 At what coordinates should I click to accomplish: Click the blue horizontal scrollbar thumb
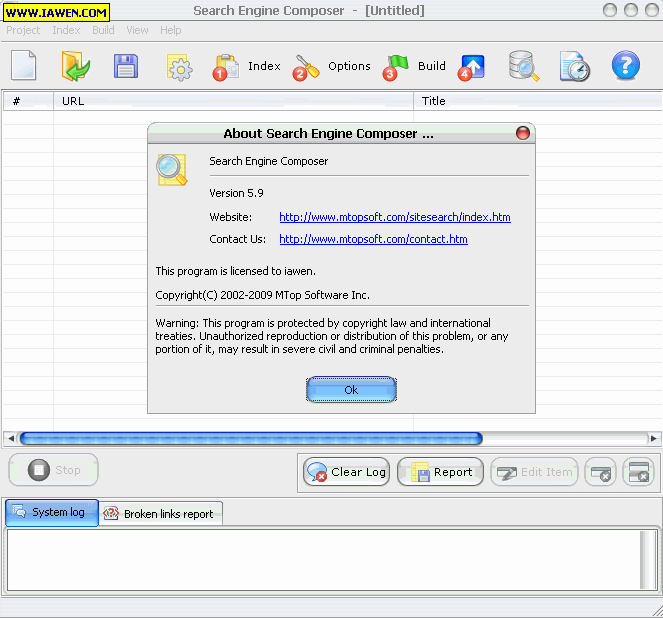(x=250, y=438)
